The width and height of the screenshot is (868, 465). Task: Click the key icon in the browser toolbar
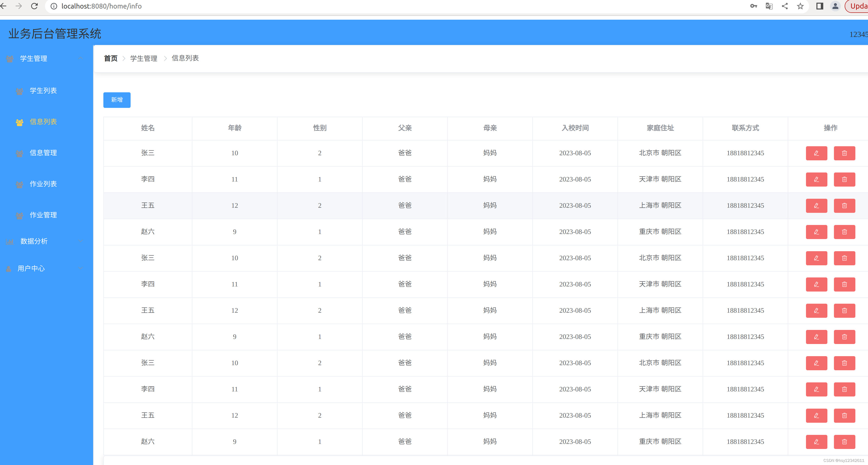(753, 6)
